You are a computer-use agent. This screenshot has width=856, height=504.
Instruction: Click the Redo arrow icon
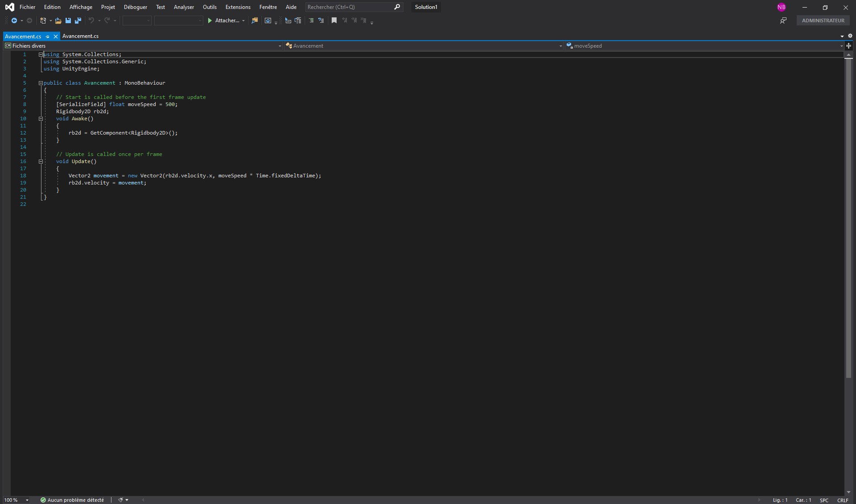(x=107, y=20)
